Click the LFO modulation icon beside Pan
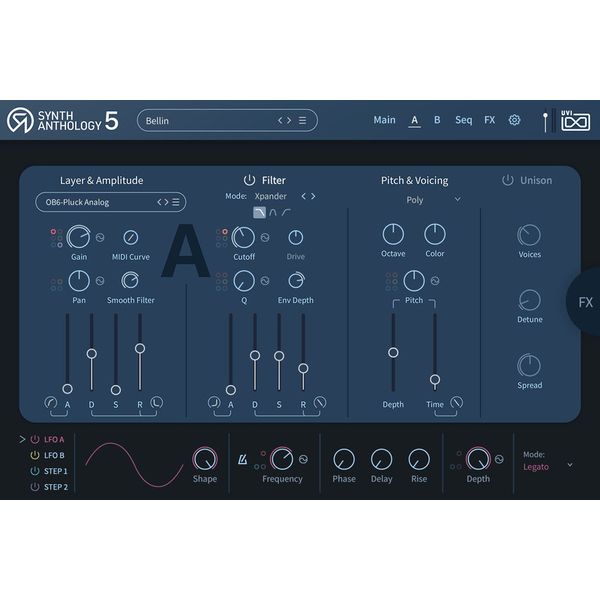Viewport: 600px width, 600px height. tap(100, 281)
